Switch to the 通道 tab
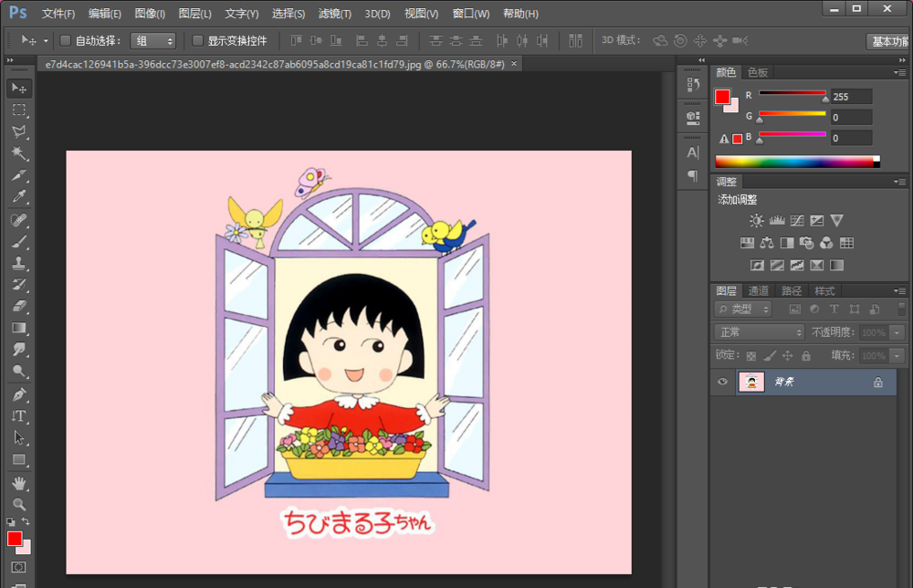This screenshot has width=913, height=588. (x=758, y=290)
